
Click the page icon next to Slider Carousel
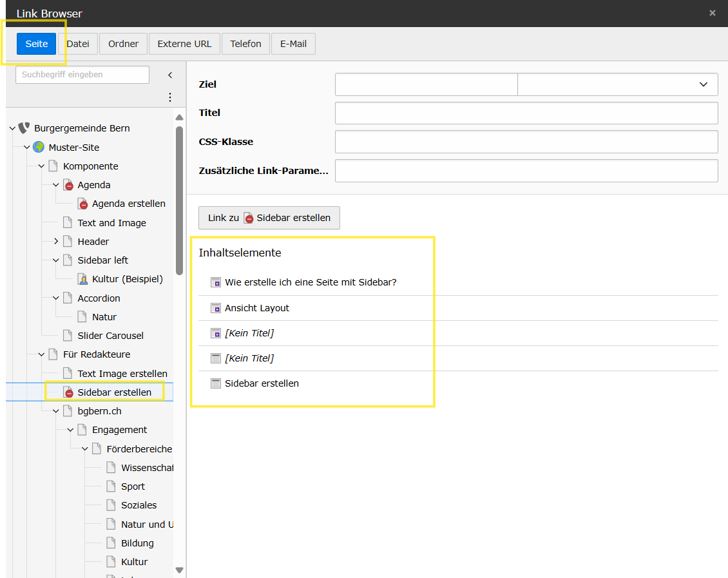(68, 336)
